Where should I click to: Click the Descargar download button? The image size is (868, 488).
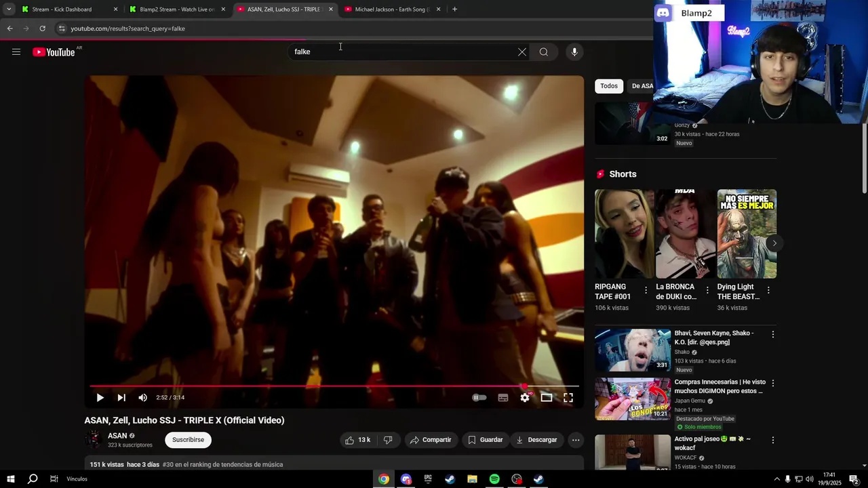536,440
